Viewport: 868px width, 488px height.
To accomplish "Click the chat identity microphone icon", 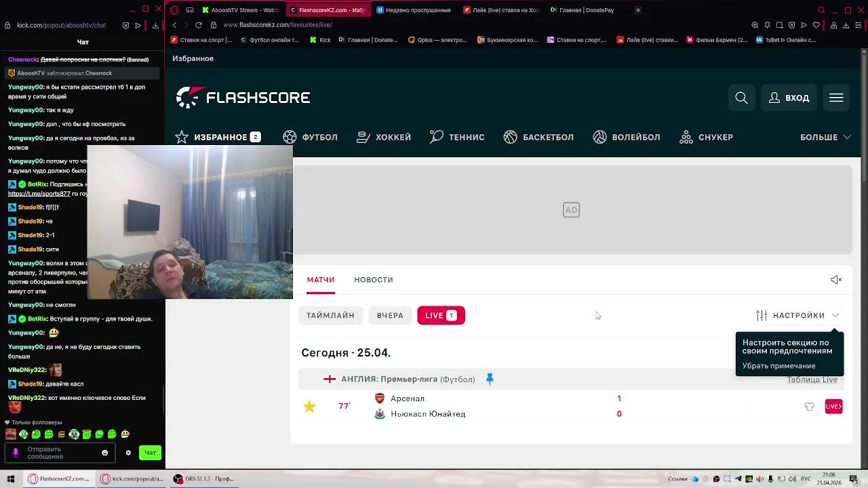I will (16, 453).
